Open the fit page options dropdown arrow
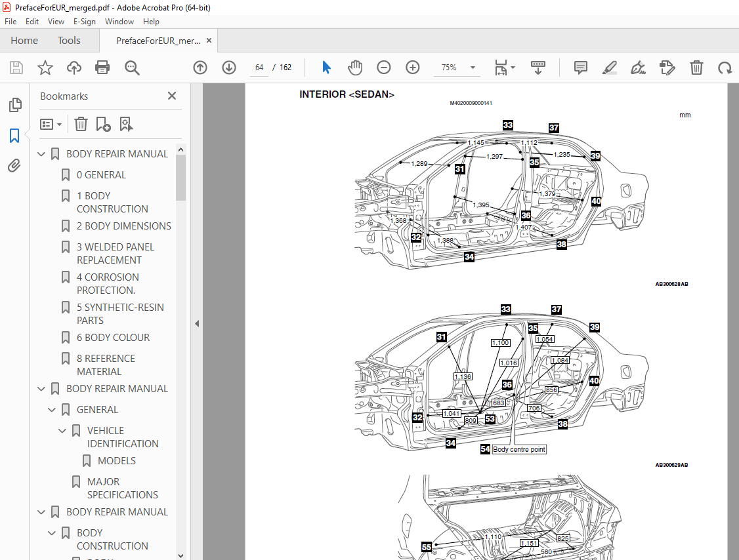The width and height of the screenshot is (739, 560). pos(513,68)
